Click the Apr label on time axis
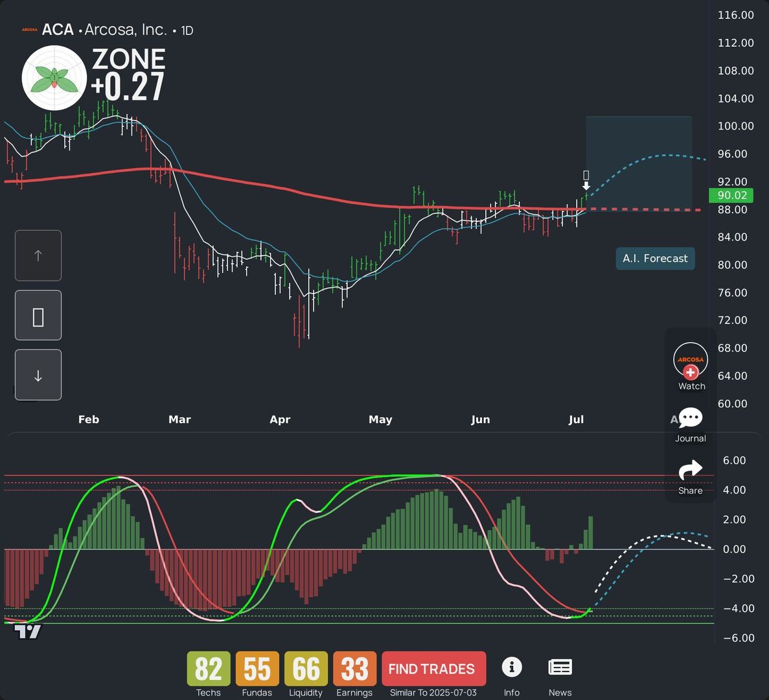This screenshot has height=700, width=769. pos(280,419)
